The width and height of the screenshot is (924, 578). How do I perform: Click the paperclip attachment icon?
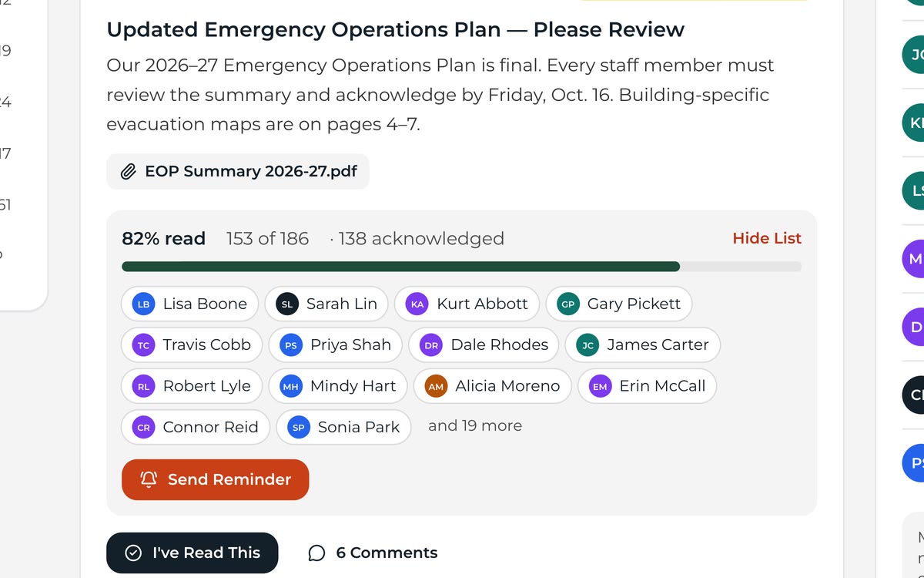[129, 171]
